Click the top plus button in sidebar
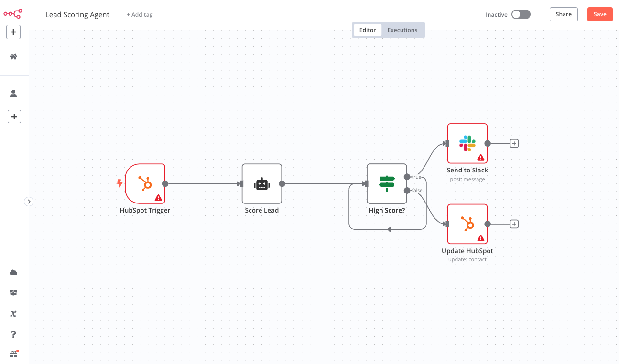 (13, 32)
